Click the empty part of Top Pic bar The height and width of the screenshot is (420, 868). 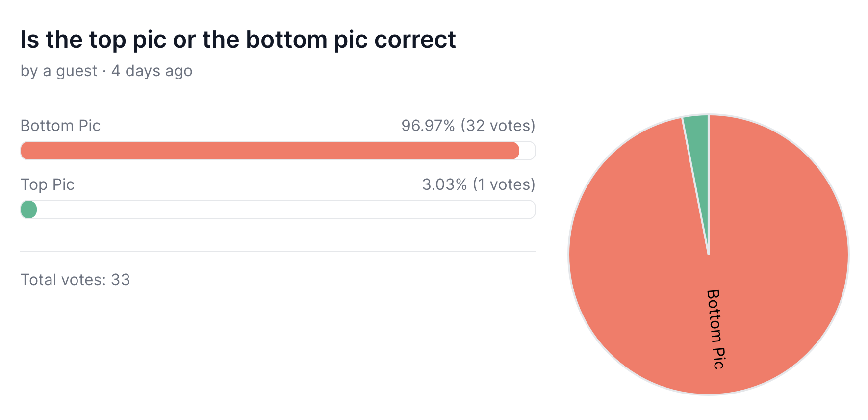click(286, 210)
